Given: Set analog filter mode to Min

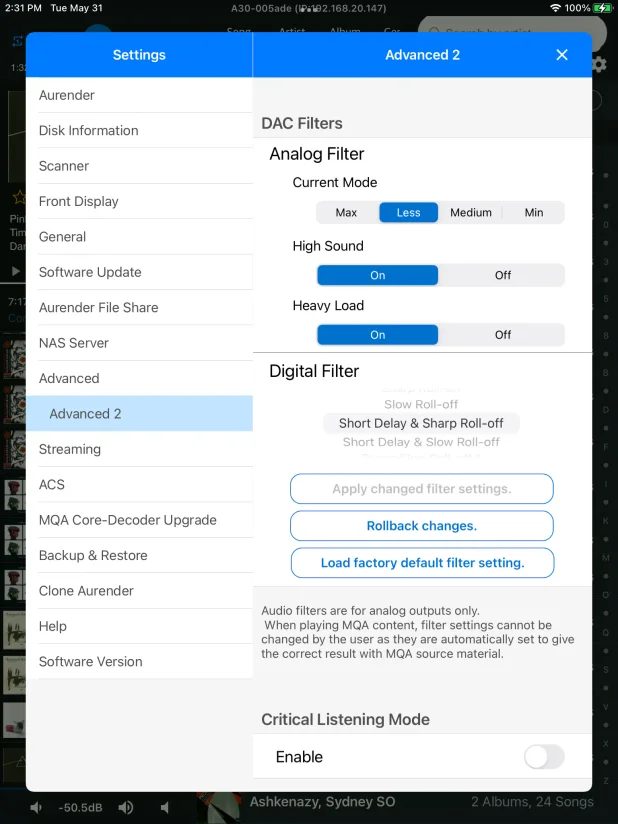Looking at the screenshot, I should click(x=533, y=212).
